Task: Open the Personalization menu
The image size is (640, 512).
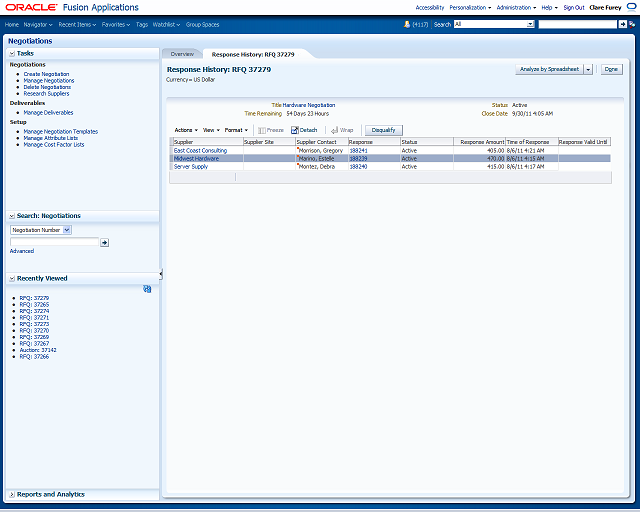Action: pos(470,7)
